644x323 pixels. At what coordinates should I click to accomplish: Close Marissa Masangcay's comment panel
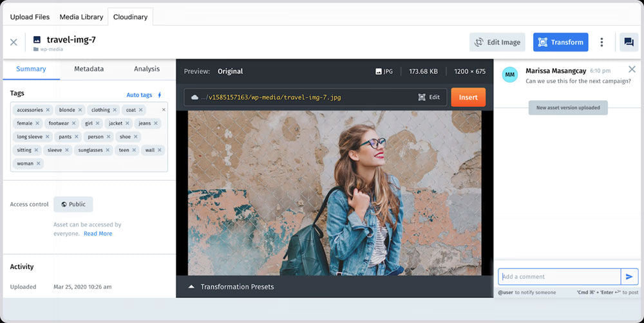(632, 69)
